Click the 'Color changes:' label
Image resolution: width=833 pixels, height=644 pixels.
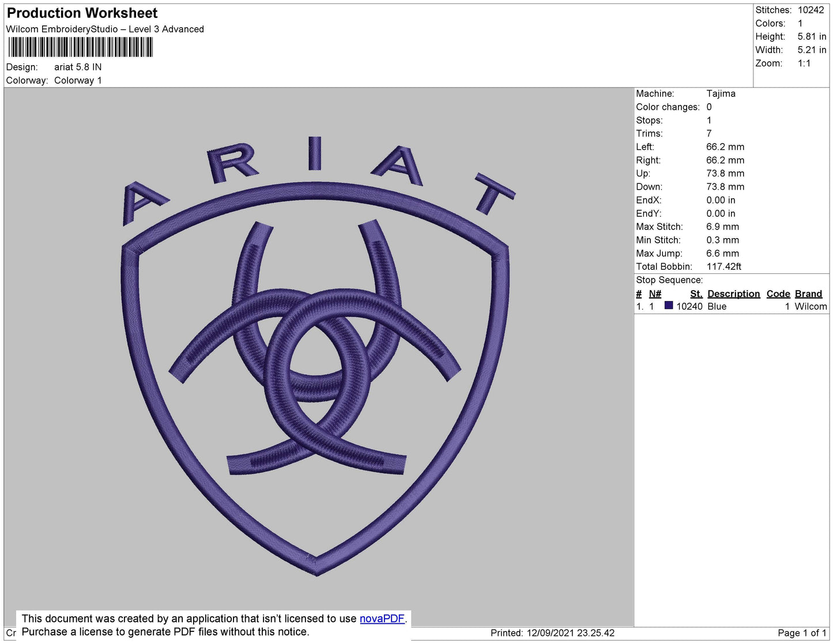pyautogui.click(x=668, y=107)
